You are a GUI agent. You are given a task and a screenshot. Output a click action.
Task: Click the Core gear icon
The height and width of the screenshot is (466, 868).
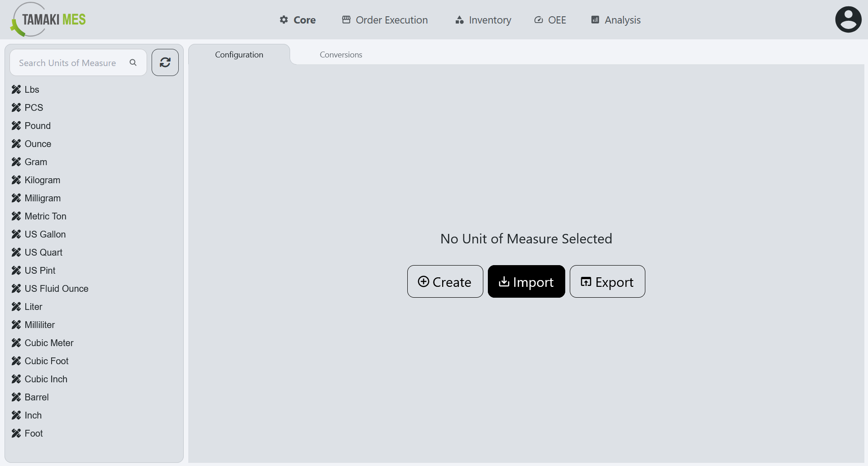(x=284, y=19)
